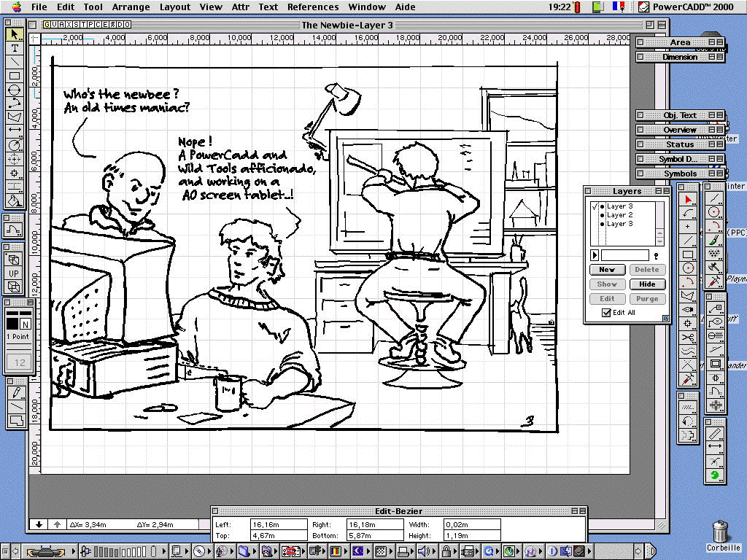Select the Rectangle tool in left palette
Viewport: 747px width, 560px height.
coord(15,76)
